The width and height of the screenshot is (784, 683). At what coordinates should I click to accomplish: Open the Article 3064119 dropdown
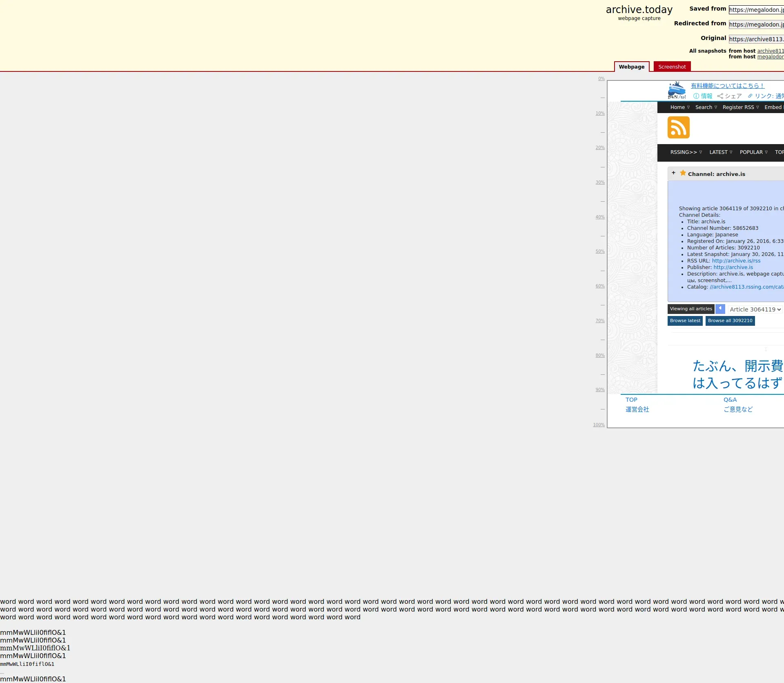[755, 309]
